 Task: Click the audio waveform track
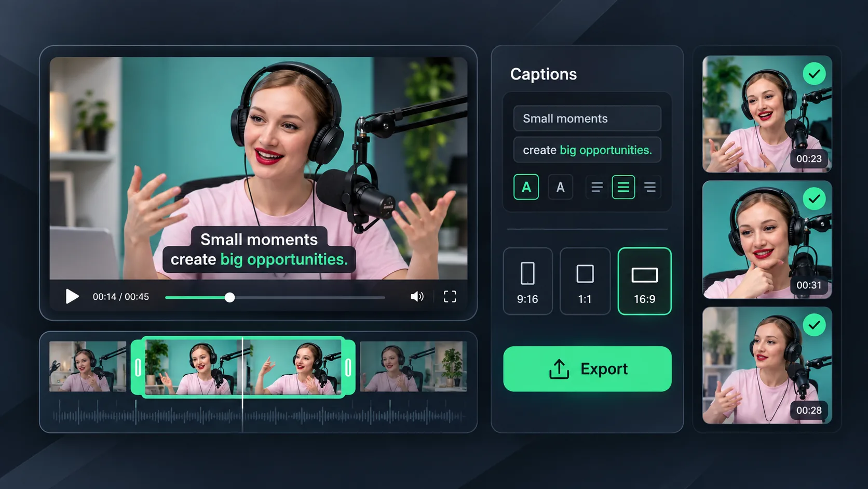(x=258, y=416)
